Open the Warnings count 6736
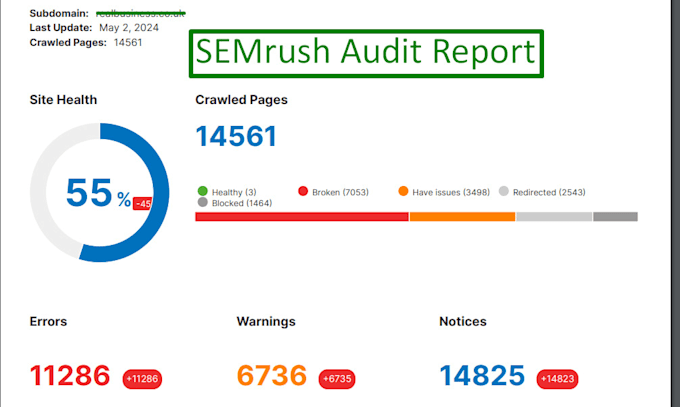This screenshot has width=680, height=407. [272, 375]
